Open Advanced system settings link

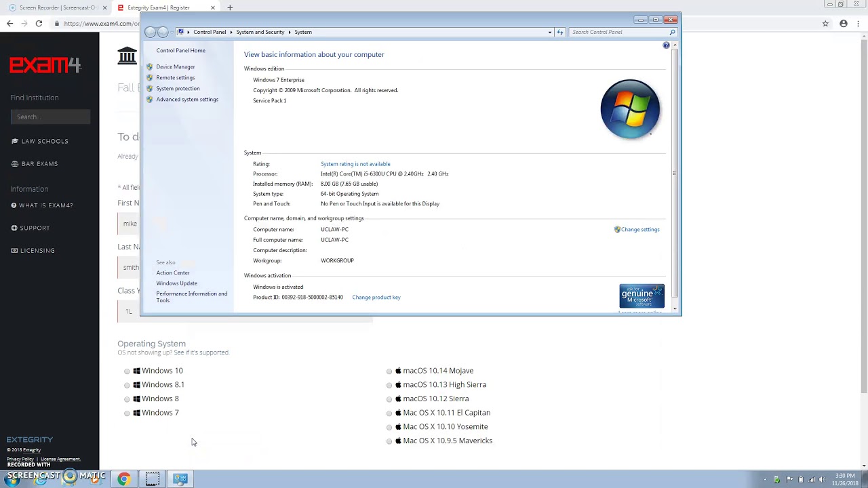(x=187, y=99)
